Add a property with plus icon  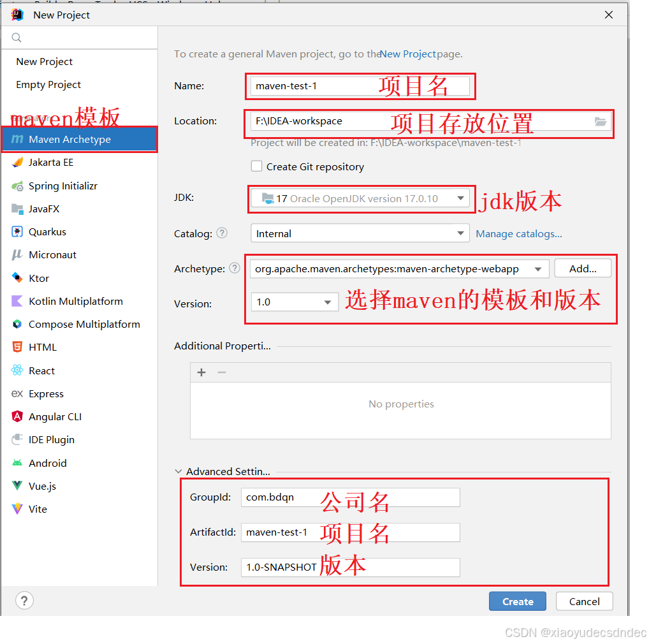[201, 372]
